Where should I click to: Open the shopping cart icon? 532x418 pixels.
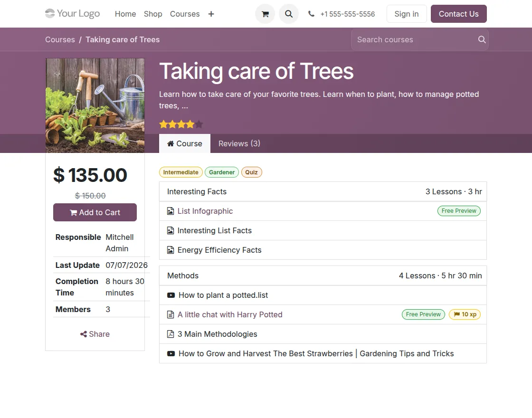tap(265, 14)
